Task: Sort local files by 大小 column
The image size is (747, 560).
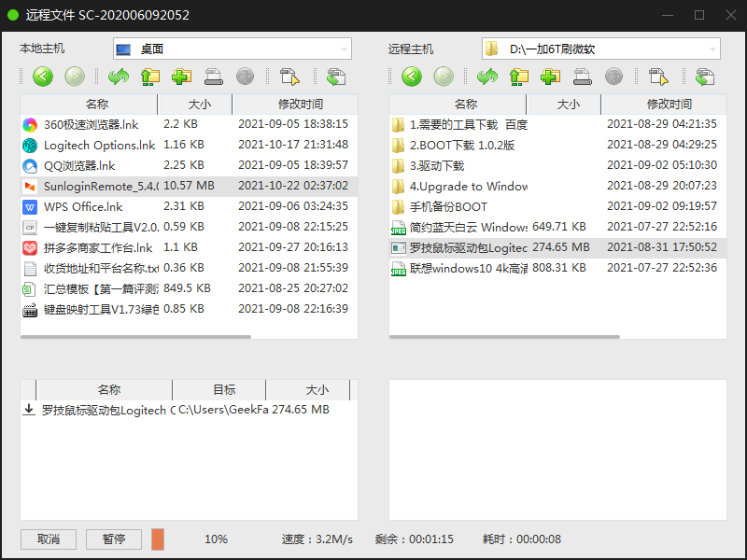Action: (195, 105)
